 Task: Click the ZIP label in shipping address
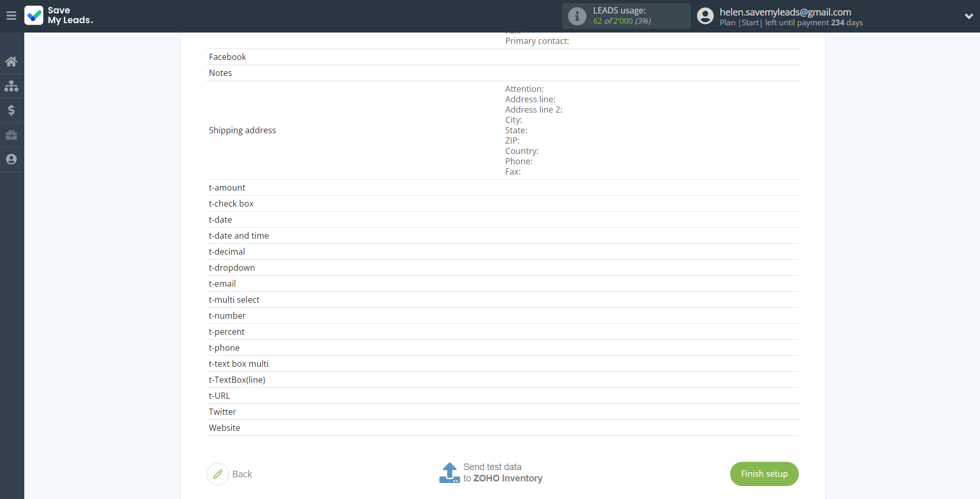click(512, 141)
